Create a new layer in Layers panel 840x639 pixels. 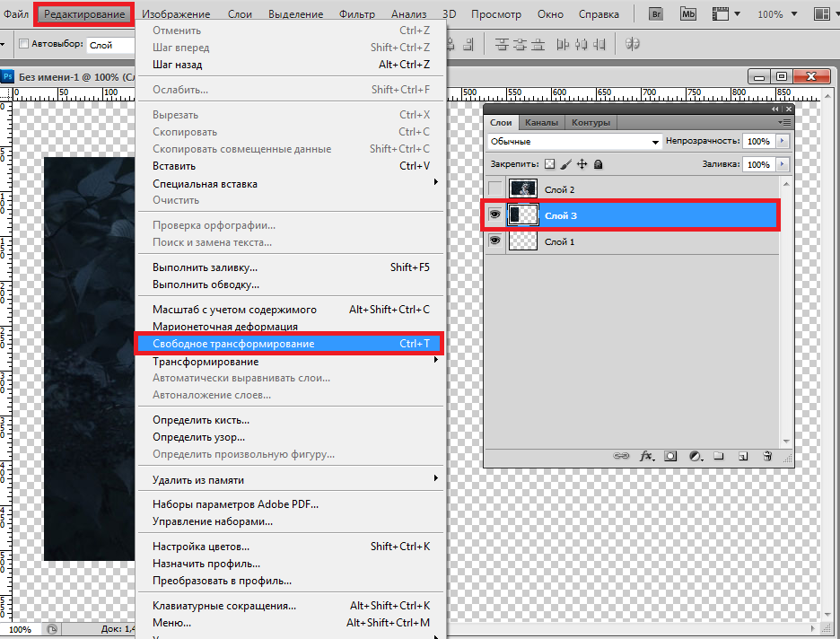(x=743, y=456)
